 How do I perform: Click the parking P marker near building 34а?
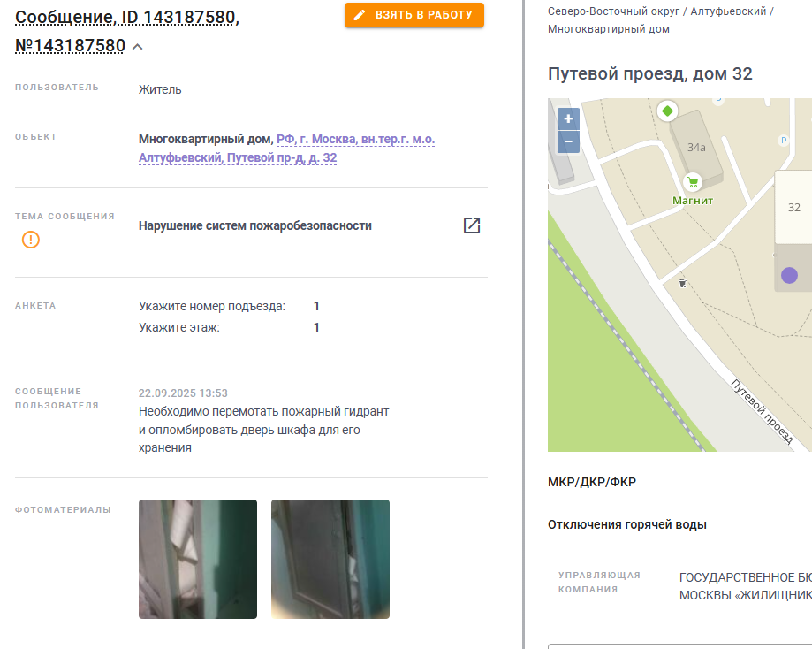[x=784, y=140]
